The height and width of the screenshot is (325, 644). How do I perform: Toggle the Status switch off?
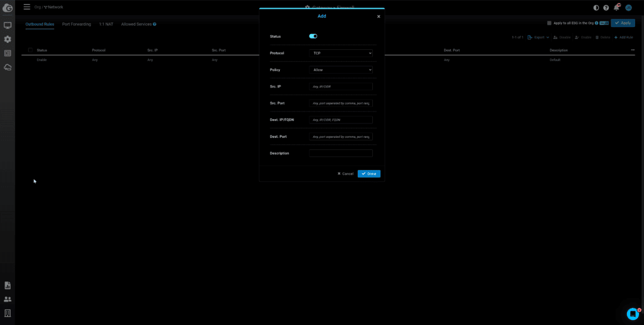click(x=313, y=37)
